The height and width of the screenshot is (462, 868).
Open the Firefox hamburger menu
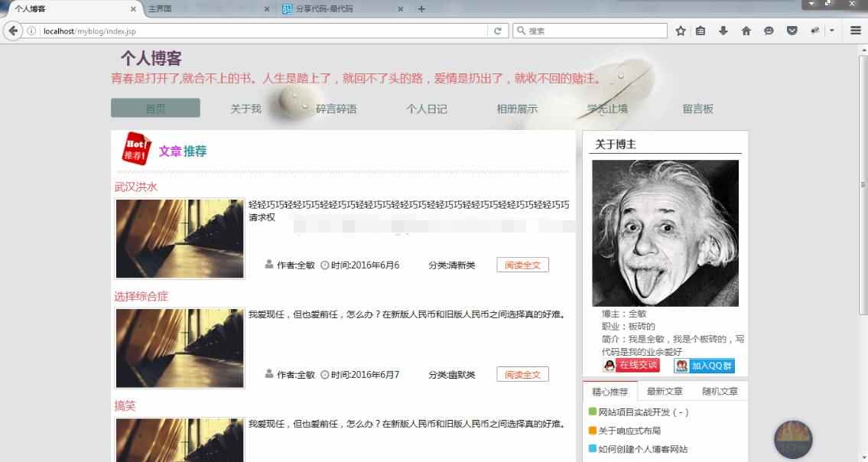(x=855, y=31)
